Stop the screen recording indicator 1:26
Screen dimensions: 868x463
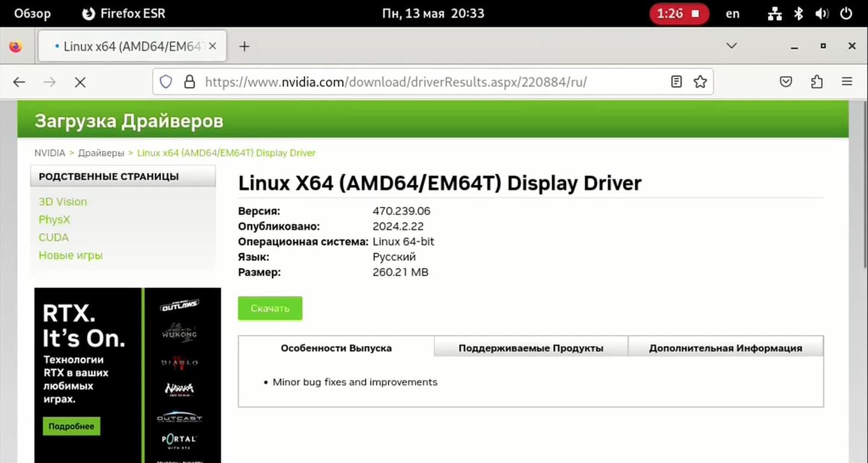coord(679,13)
